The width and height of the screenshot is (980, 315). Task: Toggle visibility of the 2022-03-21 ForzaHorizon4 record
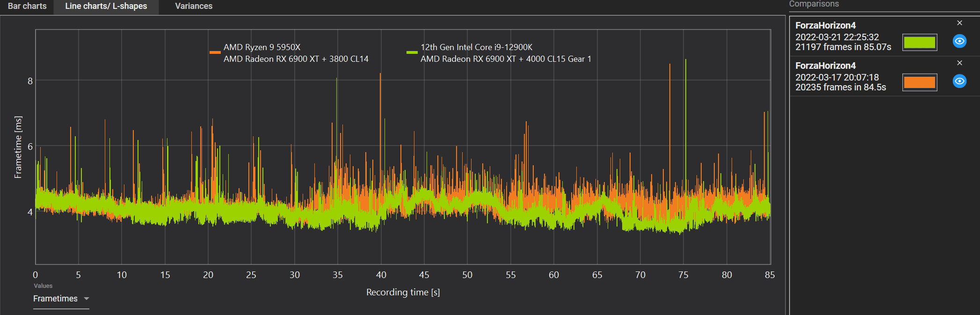(959, 41)
